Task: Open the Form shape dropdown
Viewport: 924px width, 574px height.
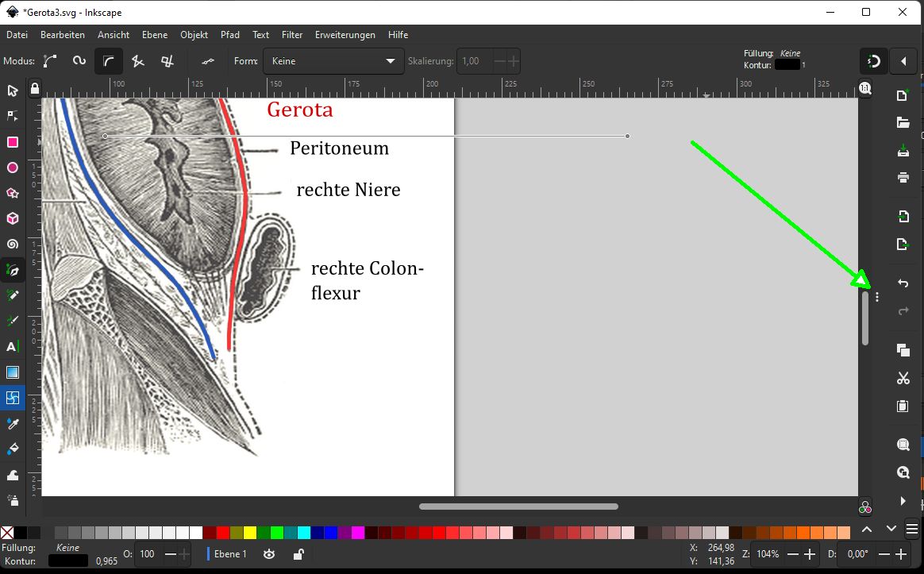Action: (x=333, y=60)
